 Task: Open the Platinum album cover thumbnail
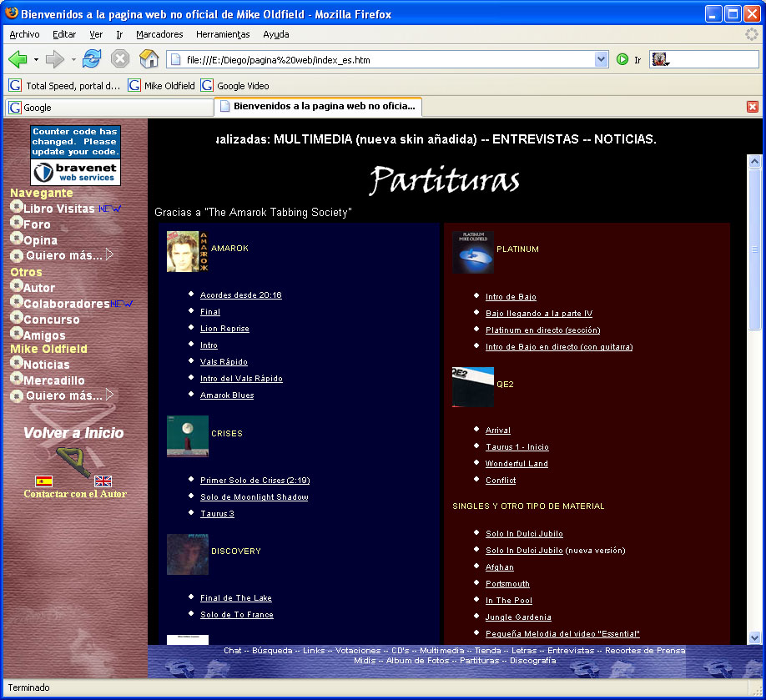[473, 252]
